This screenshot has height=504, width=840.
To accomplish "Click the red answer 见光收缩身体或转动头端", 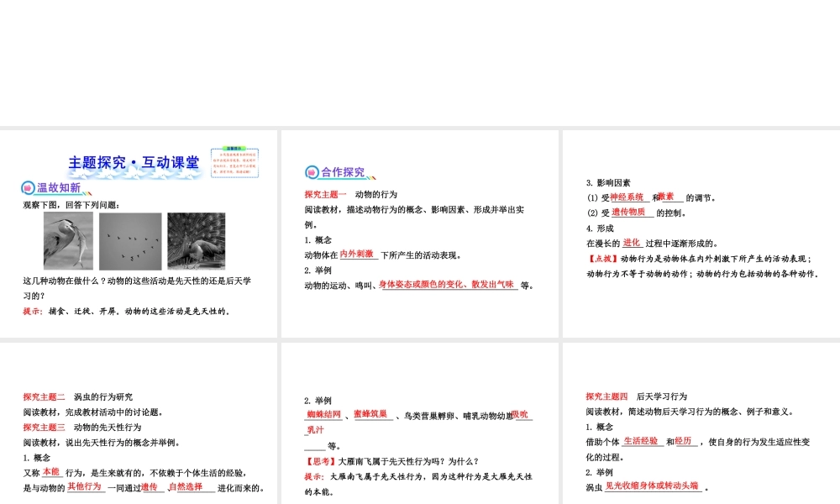I will (x=652, y=486).
